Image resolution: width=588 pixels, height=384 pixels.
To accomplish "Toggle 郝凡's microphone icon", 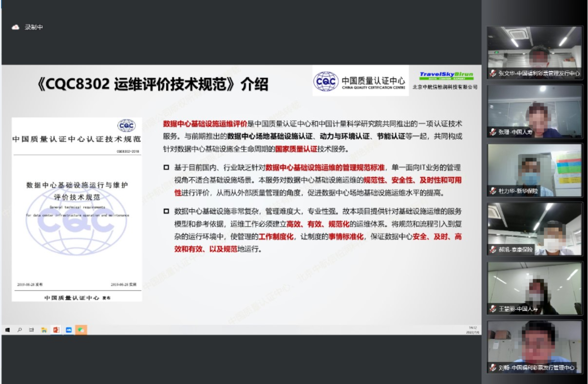I will click(492, 249).
